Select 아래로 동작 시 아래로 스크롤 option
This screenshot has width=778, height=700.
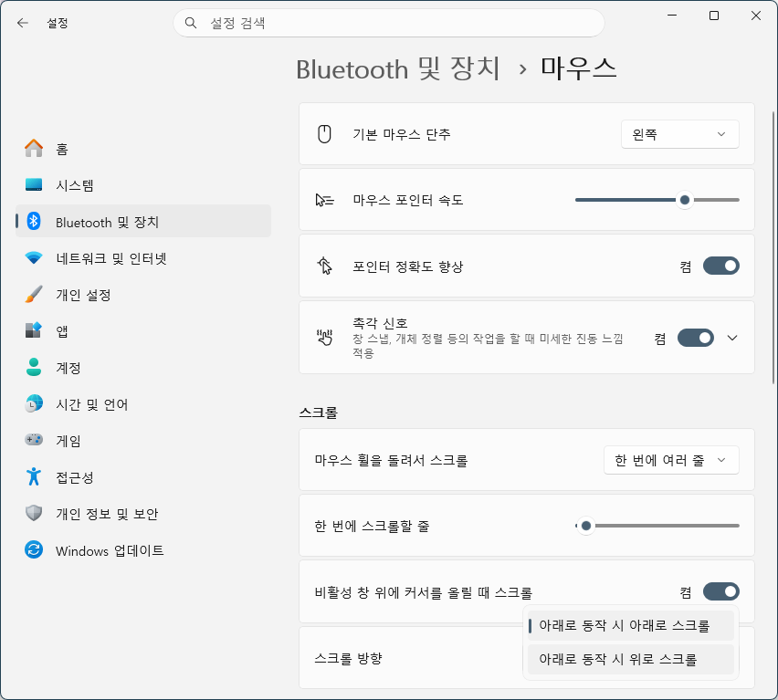[631, 626]
